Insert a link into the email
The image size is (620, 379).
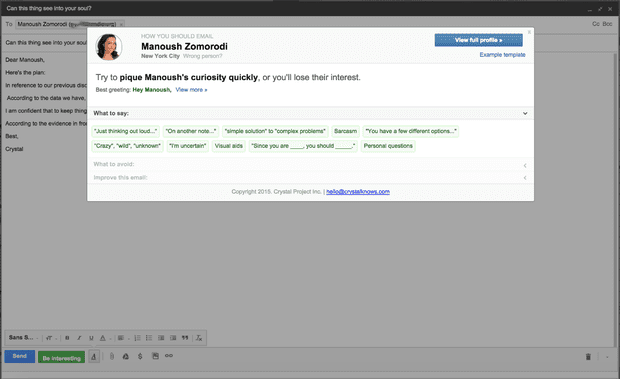click(169, 356)
